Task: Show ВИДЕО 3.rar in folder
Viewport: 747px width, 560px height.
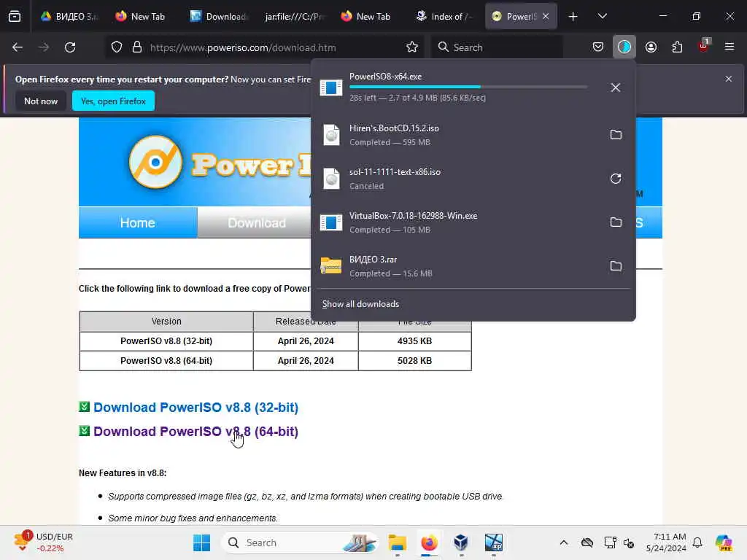Action: tap(616, 266)
